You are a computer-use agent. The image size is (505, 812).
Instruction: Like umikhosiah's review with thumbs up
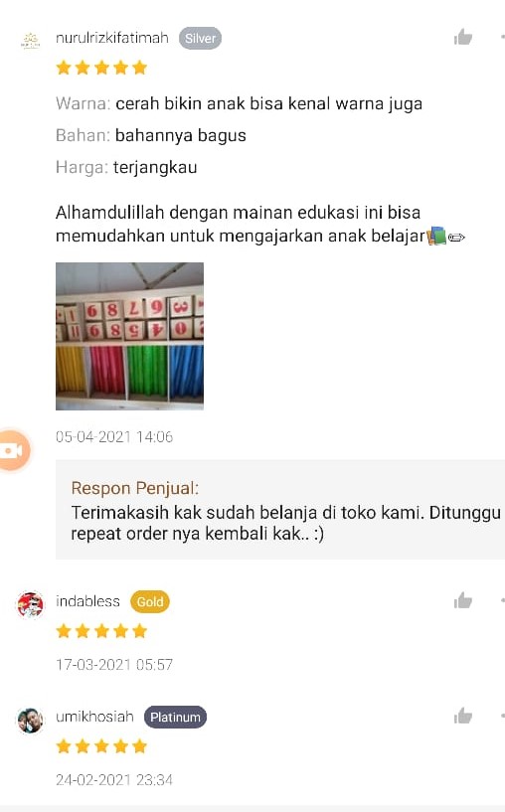463,717
